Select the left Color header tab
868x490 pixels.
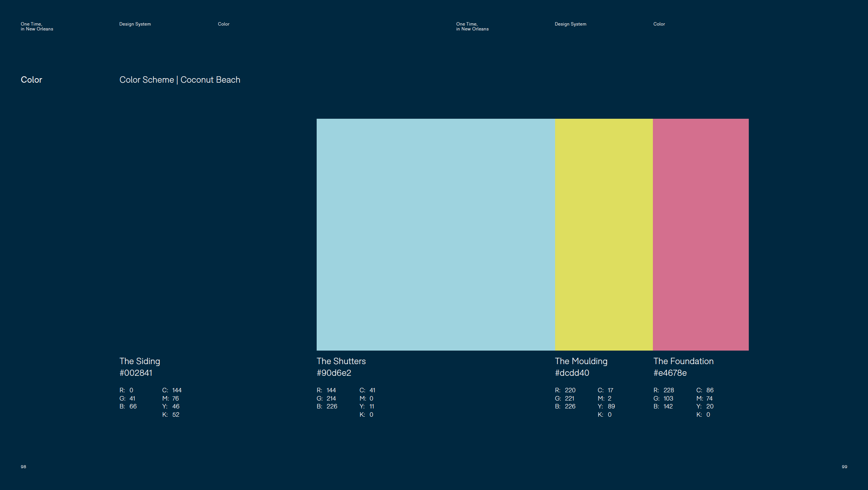[x=223, y=24]
